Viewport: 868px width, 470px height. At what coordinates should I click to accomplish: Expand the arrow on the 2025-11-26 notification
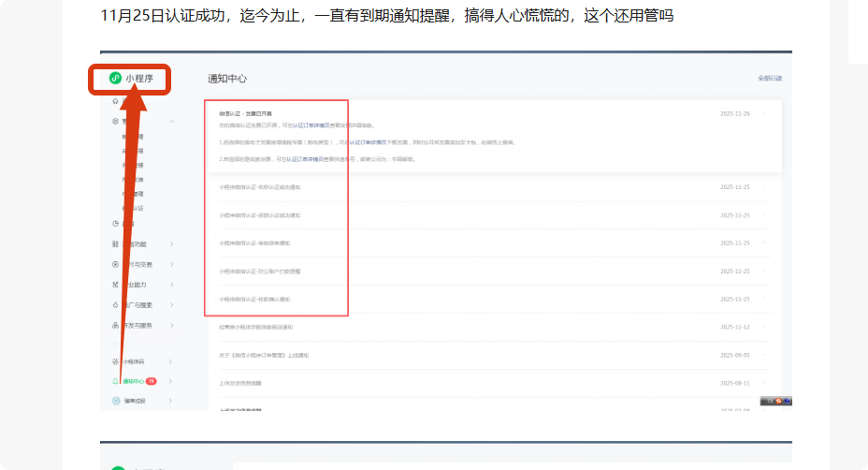click(764, 113)
